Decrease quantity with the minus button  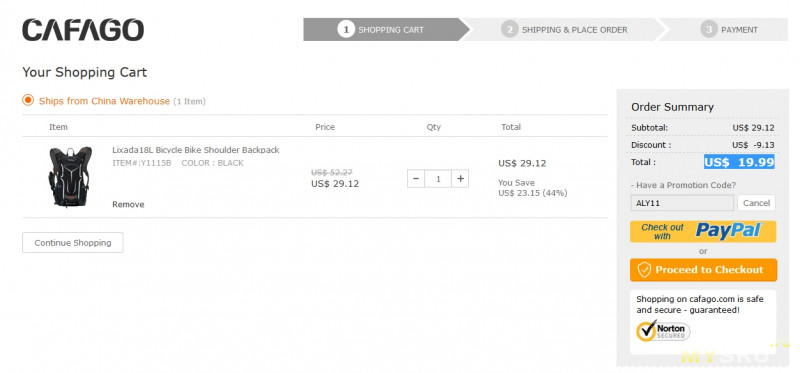[416, 179]
